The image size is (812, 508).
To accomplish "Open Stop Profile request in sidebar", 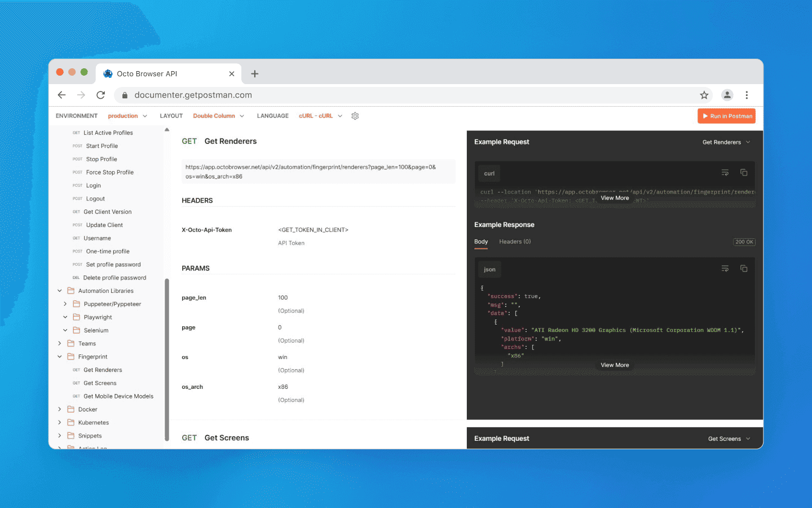I will [101, 159].
